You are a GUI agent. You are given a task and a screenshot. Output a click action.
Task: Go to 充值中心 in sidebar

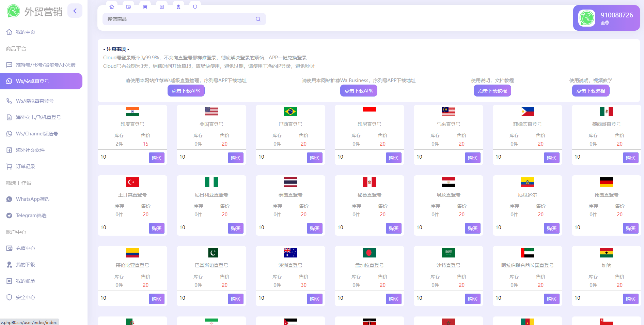tap(26, 248)
